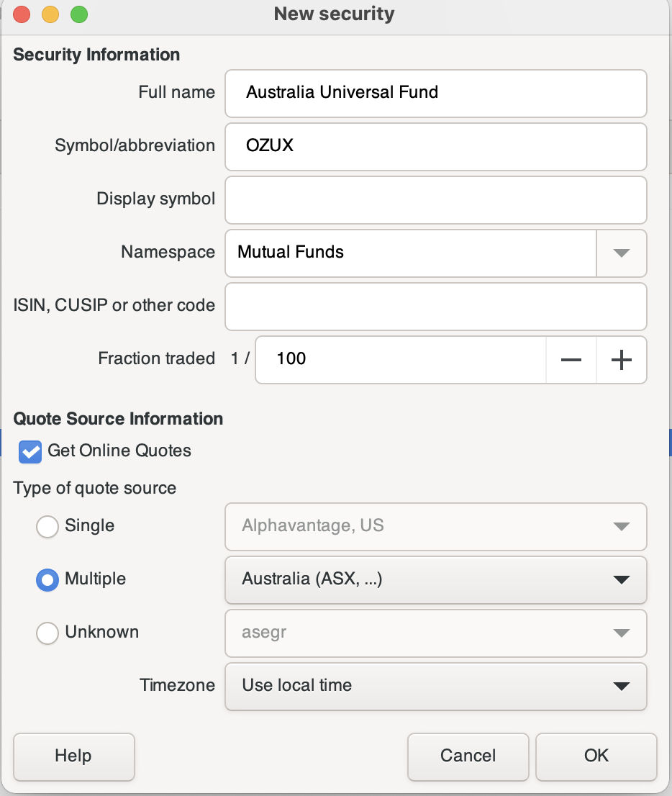
Task: Expand the Australia (ASX, ...) source dropdown
Action: point(436,580)
